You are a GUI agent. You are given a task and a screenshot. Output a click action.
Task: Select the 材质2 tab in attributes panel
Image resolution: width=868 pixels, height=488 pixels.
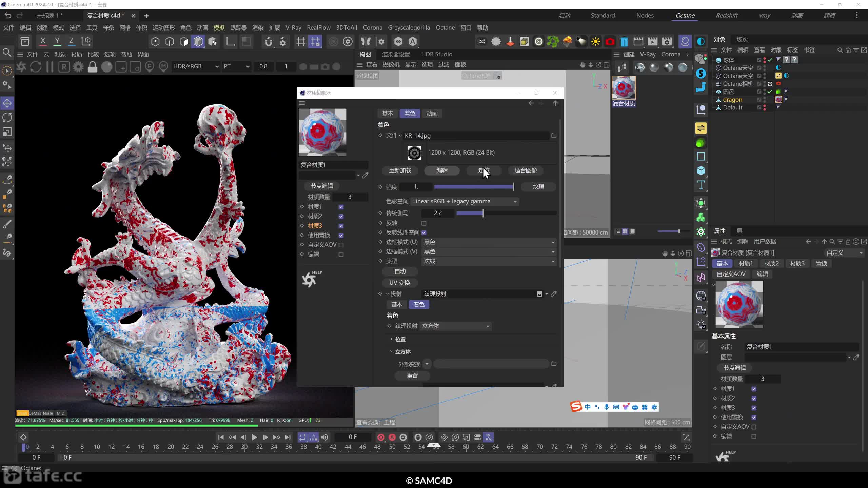click(x=771, y=263)
